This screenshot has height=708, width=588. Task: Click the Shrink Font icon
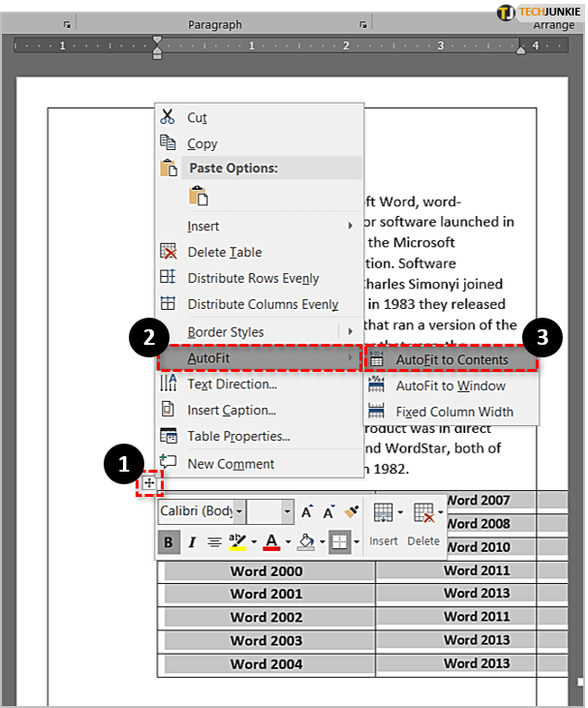[x=329, y=511]
